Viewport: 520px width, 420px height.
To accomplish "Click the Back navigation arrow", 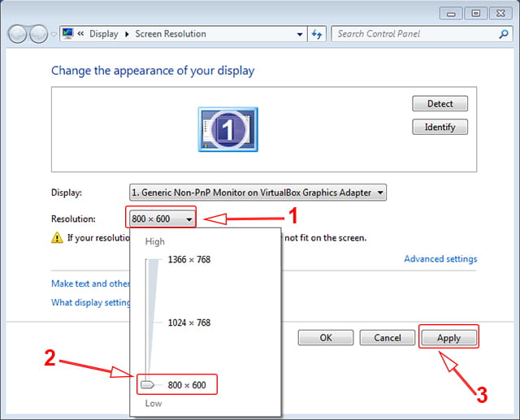I will click(17, 34).
